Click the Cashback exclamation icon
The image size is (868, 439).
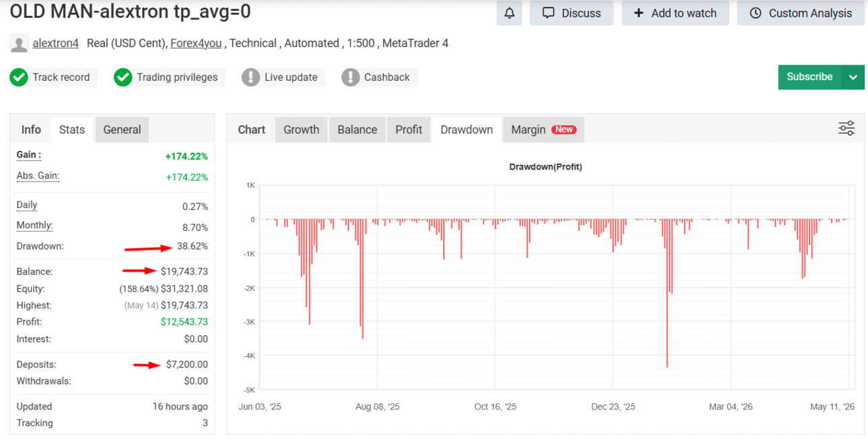(350, 77)
